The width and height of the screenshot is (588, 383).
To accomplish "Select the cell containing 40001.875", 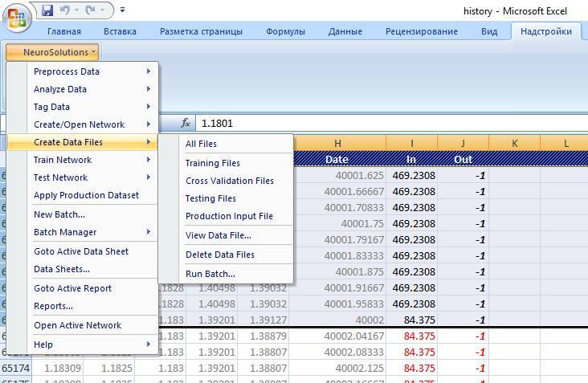I will click(339, 271).
